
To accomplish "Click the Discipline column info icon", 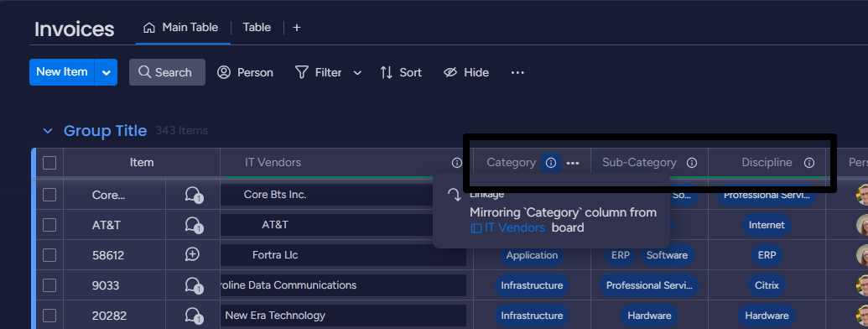I will point(809,163).
